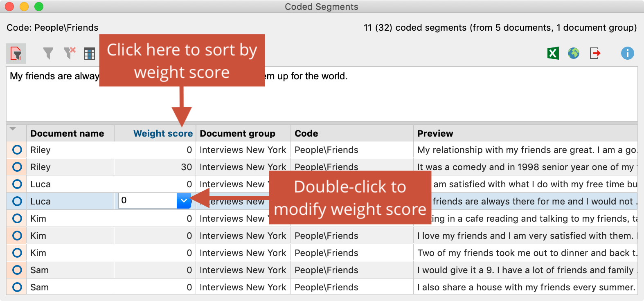Select preview 'I would give it a 9'
Screen dimensions: 644x301
[526, 270]
